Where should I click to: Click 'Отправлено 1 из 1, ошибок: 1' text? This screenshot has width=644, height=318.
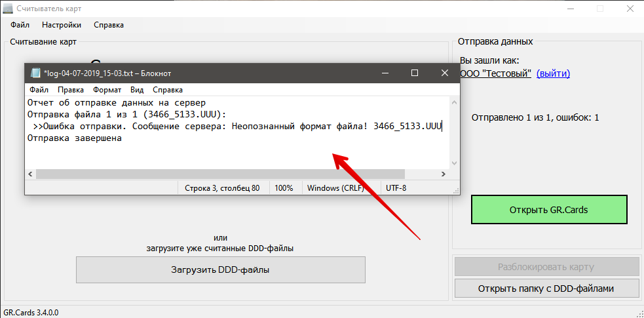[535, 118]
